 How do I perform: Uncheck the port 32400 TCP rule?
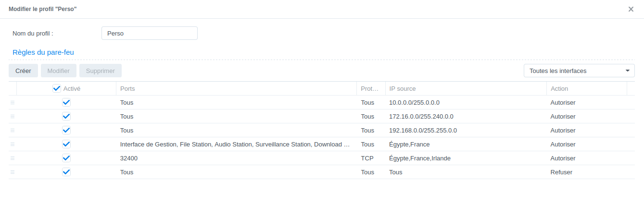click(66, 158)
